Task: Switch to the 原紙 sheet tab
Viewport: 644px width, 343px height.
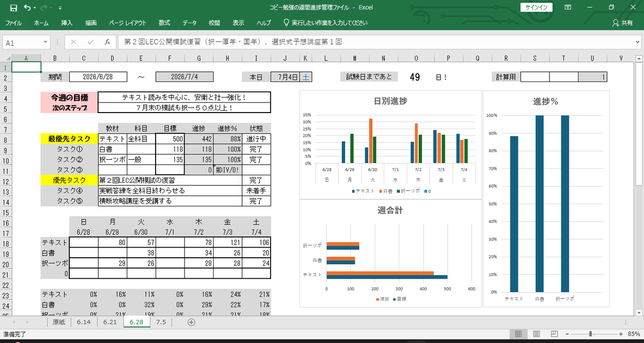Action: point(58,322)
